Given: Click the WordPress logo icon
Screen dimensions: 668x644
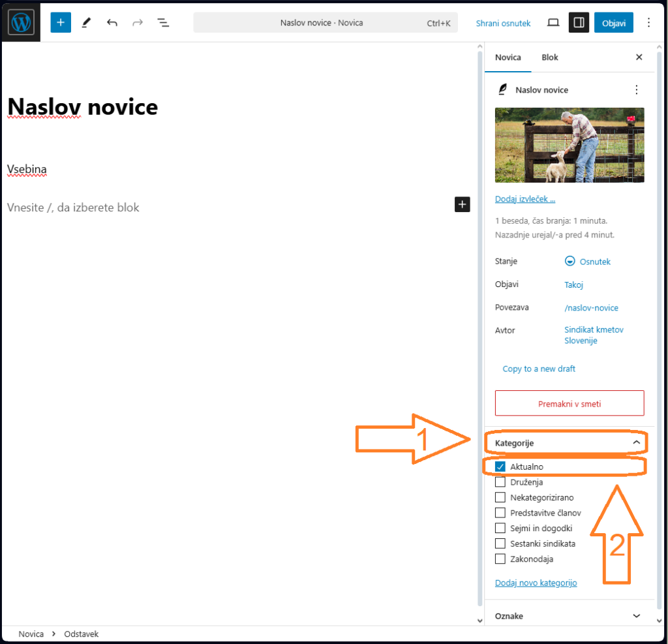Looking at the screenshot, I should [21, 23].
